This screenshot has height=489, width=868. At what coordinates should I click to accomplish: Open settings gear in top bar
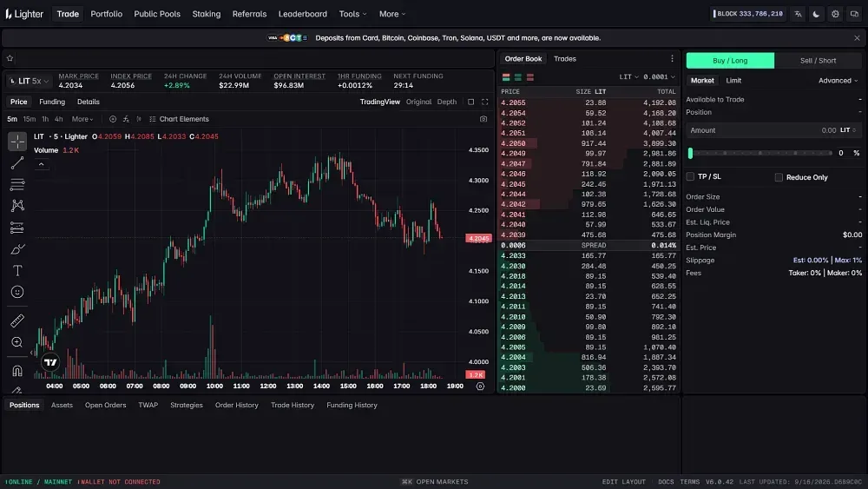[835, 14]
